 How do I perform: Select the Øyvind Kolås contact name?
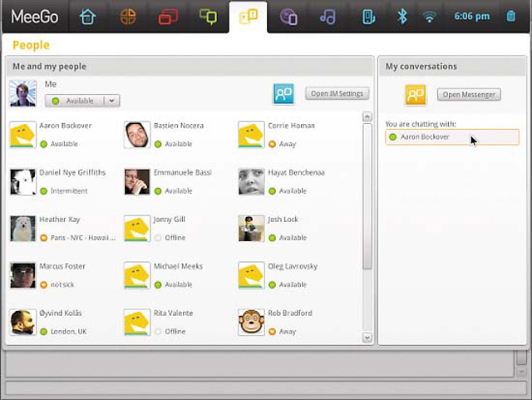pos(61,313)
